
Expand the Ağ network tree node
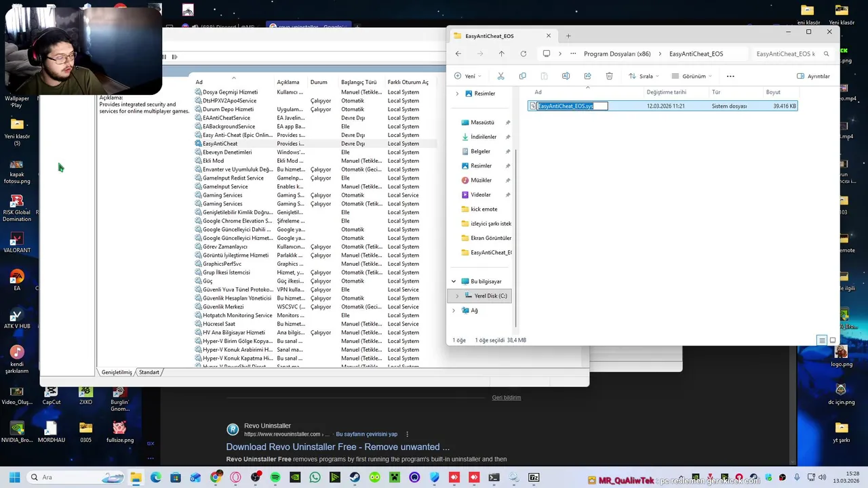(x=454, y=310)
